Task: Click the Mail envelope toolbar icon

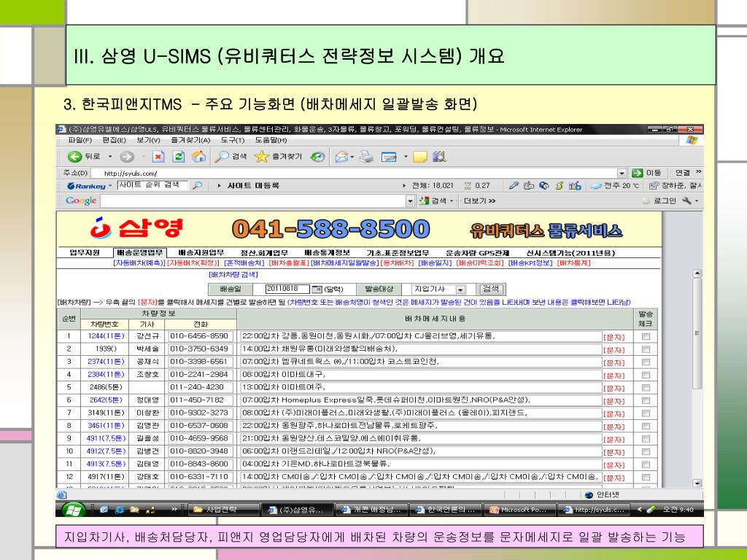Action: (341, 157)
